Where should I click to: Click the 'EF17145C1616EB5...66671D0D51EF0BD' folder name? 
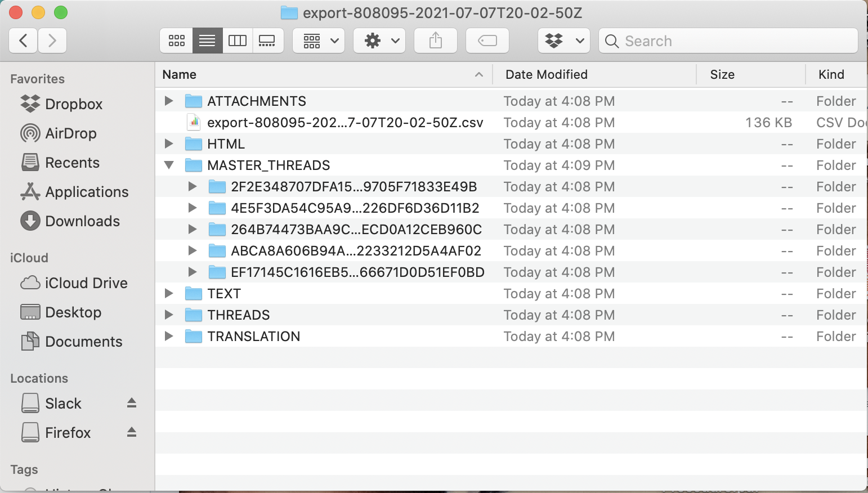357,272
